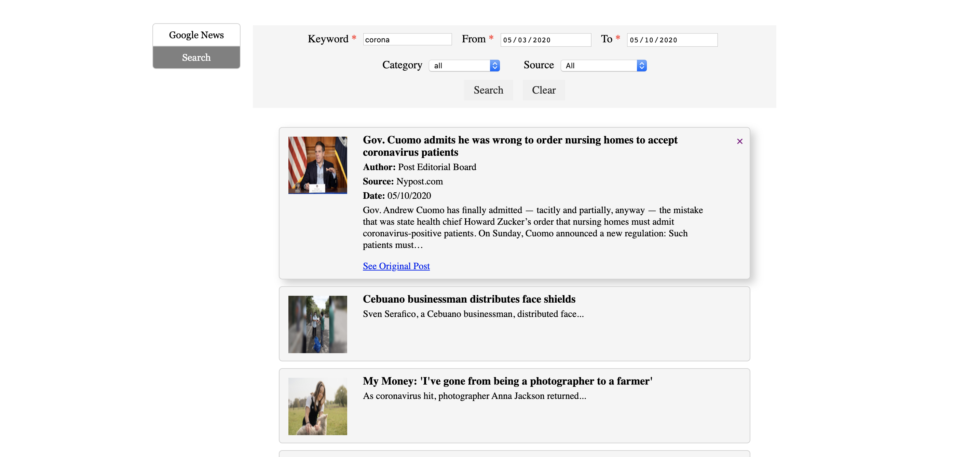Click the face shields article thumbnail

click(318, 324)
